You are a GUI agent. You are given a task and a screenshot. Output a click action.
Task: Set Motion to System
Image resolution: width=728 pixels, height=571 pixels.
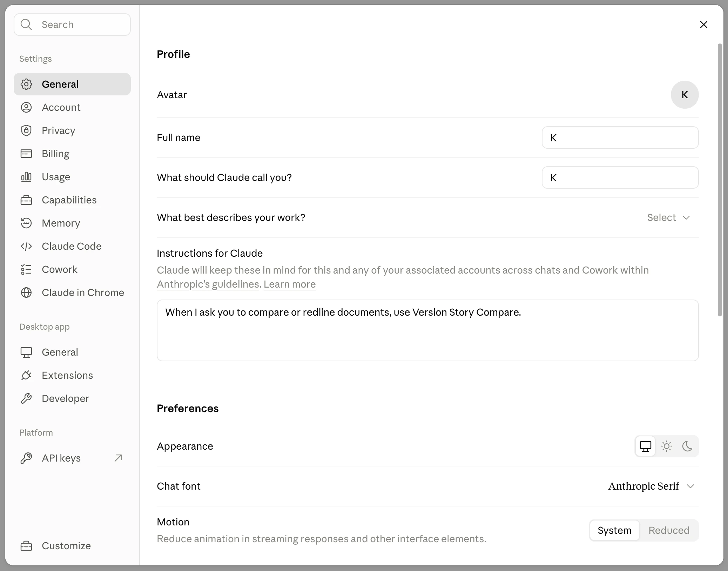(x=614, y=530)
